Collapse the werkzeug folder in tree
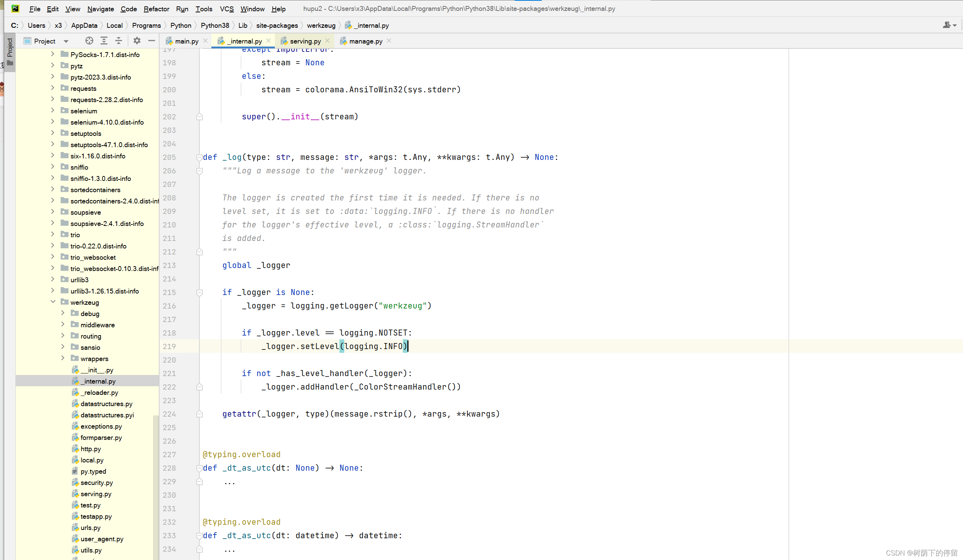The image size is (963, 560). [53, 302]
